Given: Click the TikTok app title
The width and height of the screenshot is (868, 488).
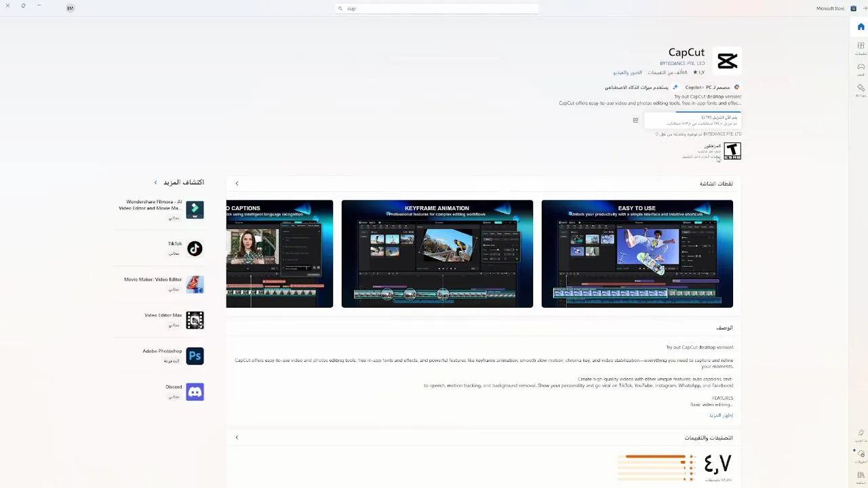Looking at the screenshot, I should click(x=175, y=243).
